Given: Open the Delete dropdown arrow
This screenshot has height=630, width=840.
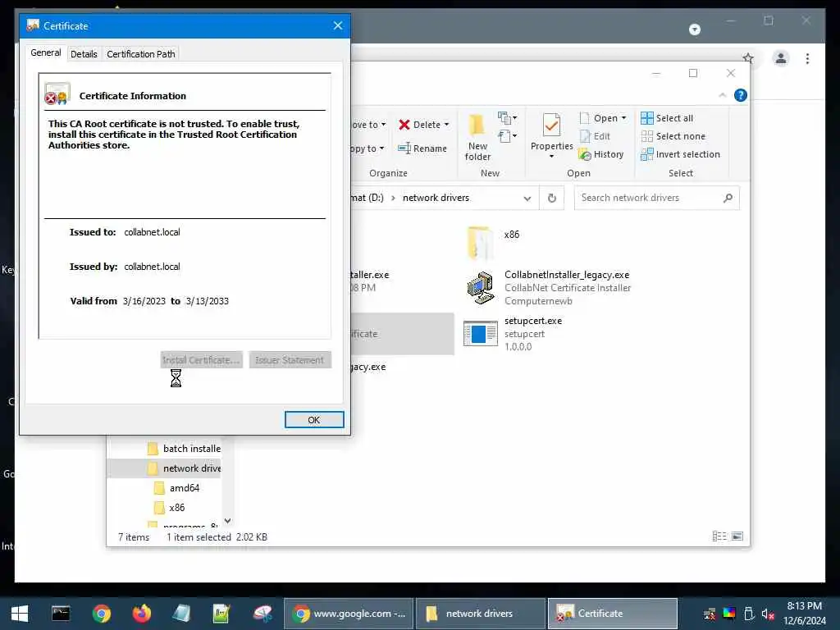Looking at the screenshot, I should 447,125.
